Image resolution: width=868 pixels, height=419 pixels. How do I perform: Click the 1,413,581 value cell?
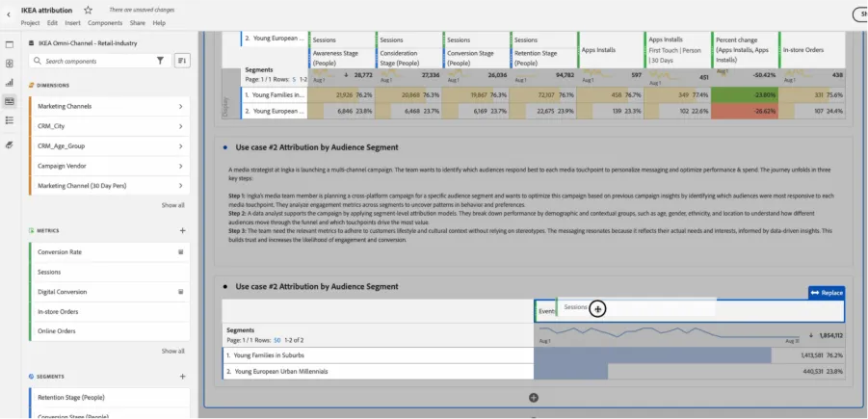689,355
